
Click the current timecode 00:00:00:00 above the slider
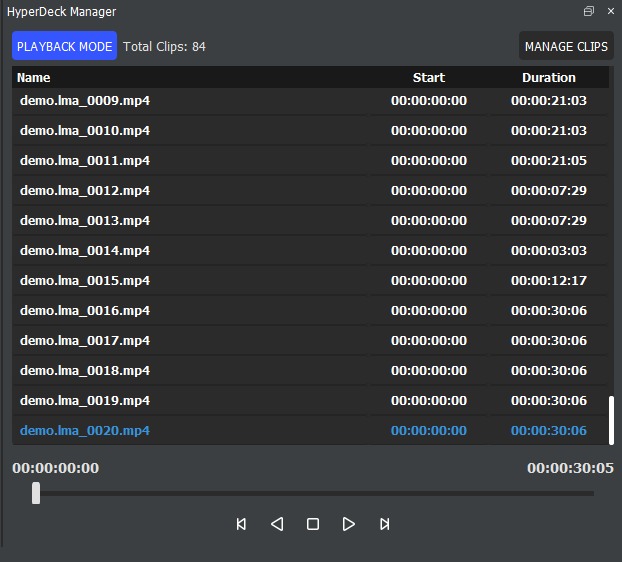pyautogui.click(x=56, y=468)
